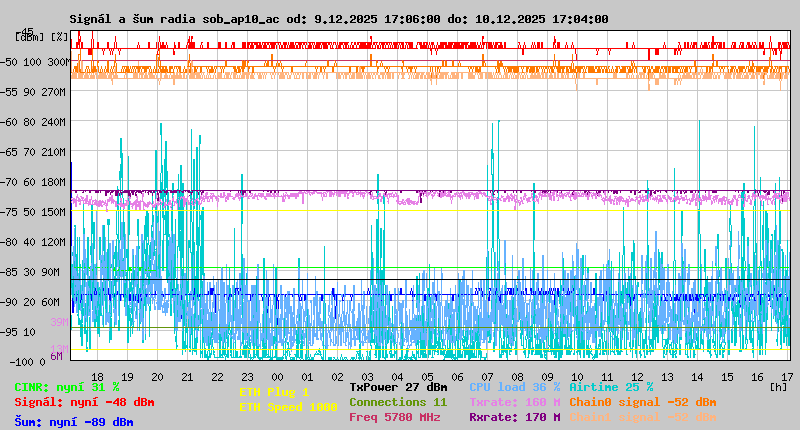
Task: Click the Txrate legend label
Action: (514, 402)
